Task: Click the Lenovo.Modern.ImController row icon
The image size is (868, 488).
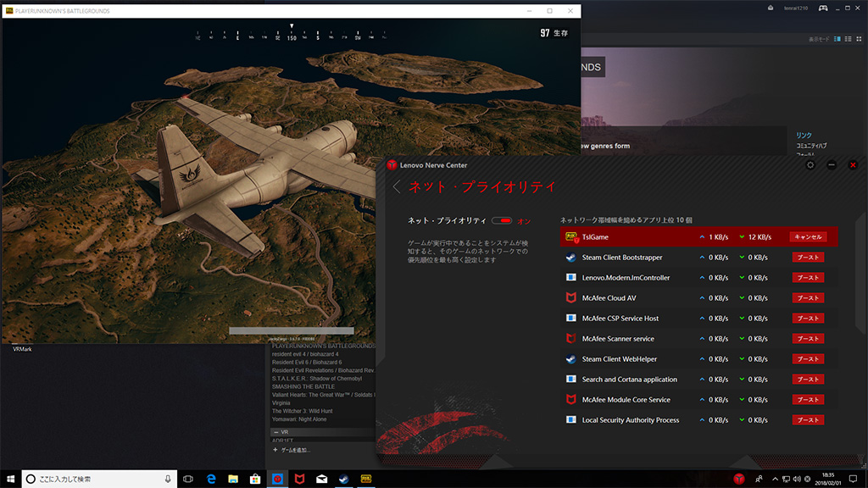Action: click(570, 278)
